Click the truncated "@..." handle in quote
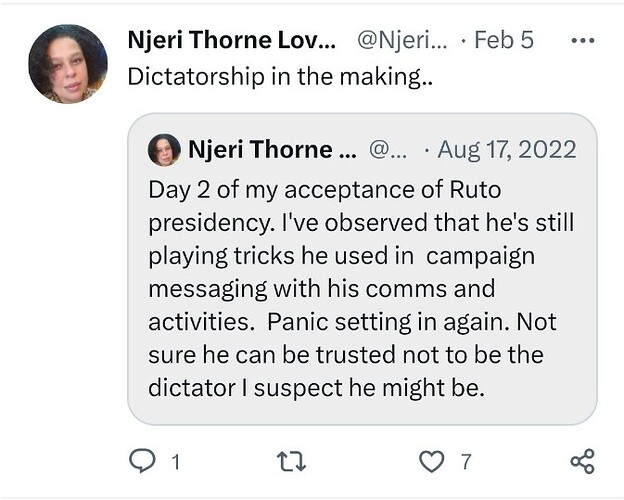 tap(385, 150)
